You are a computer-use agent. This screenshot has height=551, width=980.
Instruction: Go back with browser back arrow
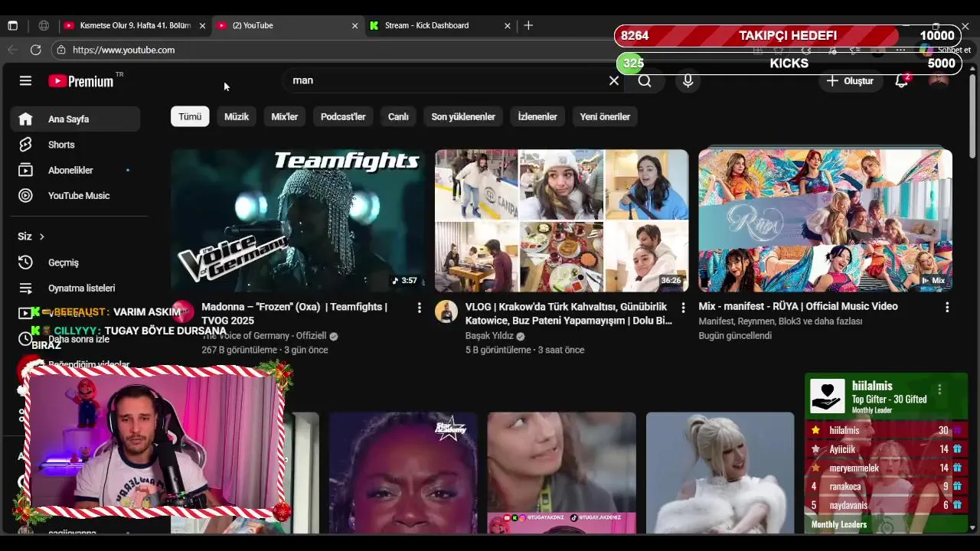coord(12,50)
